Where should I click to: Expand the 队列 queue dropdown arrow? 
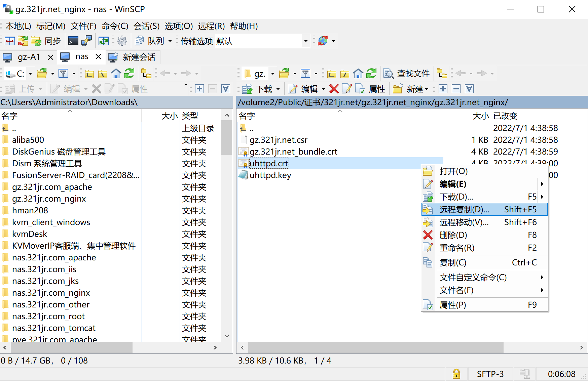[x=170, y=41]
